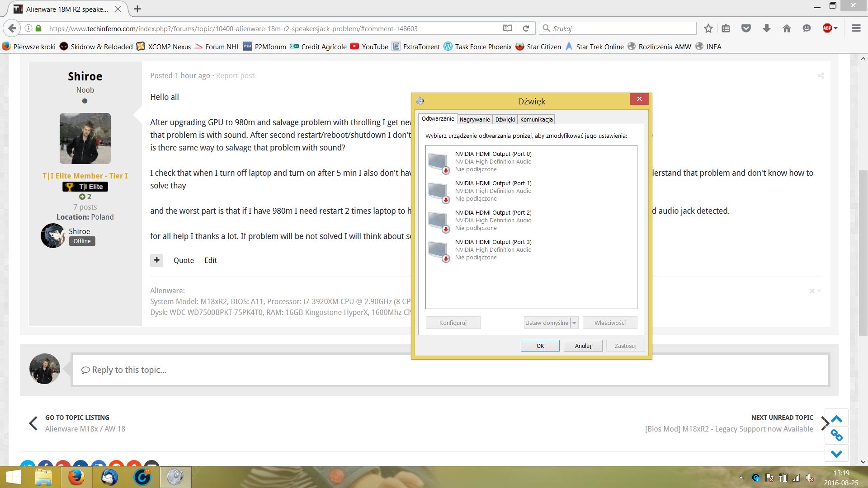Select NVIDIA HDMI Output (Port 3) device
This screenshot has width=868, height=488.
[531, 249]
